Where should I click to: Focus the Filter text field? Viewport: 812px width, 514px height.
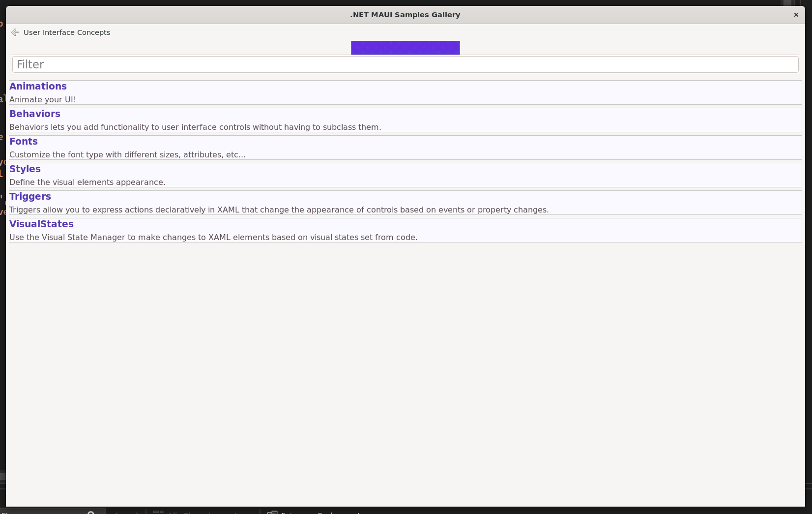pos(405,64)
